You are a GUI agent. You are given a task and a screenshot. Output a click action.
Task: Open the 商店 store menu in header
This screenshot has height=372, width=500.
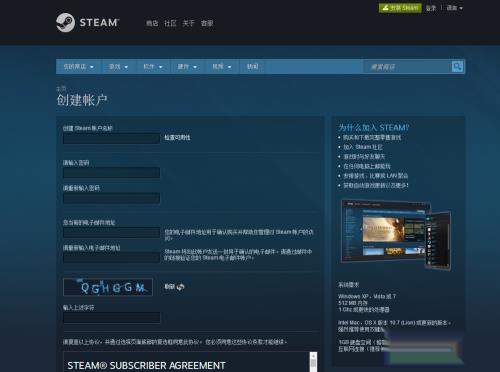(x=152, y=23)
